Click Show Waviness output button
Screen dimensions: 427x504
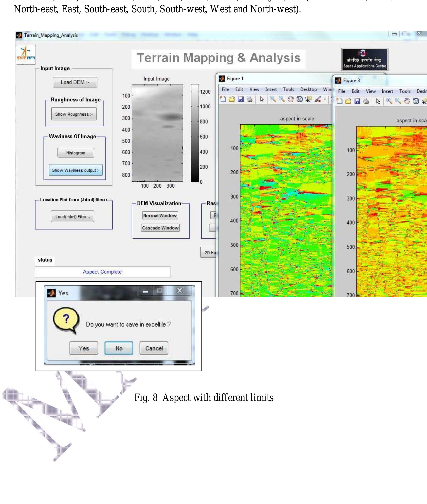[x=76, y=170]
